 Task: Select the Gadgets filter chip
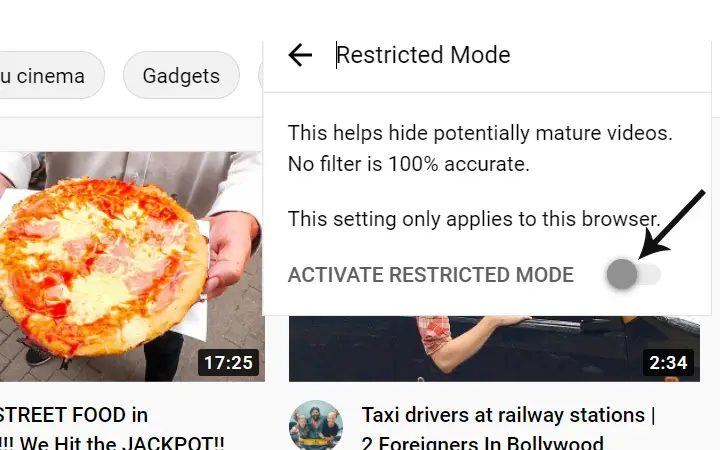coord(181,75)
